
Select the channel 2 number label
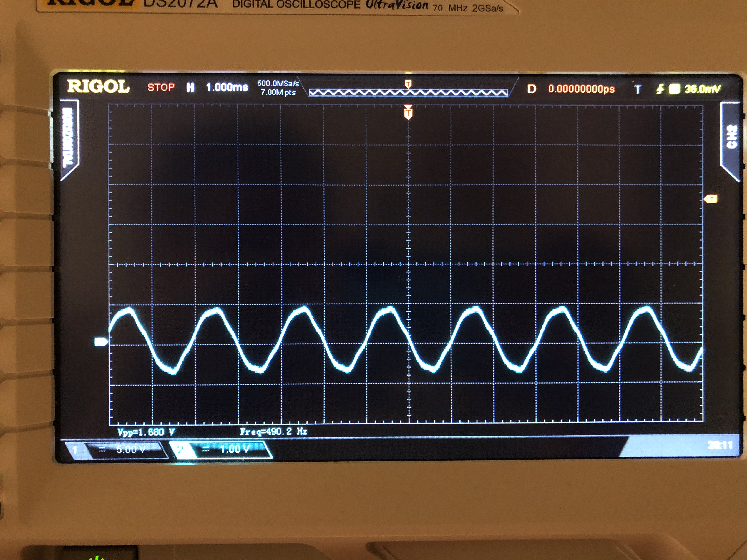[180, 449]
